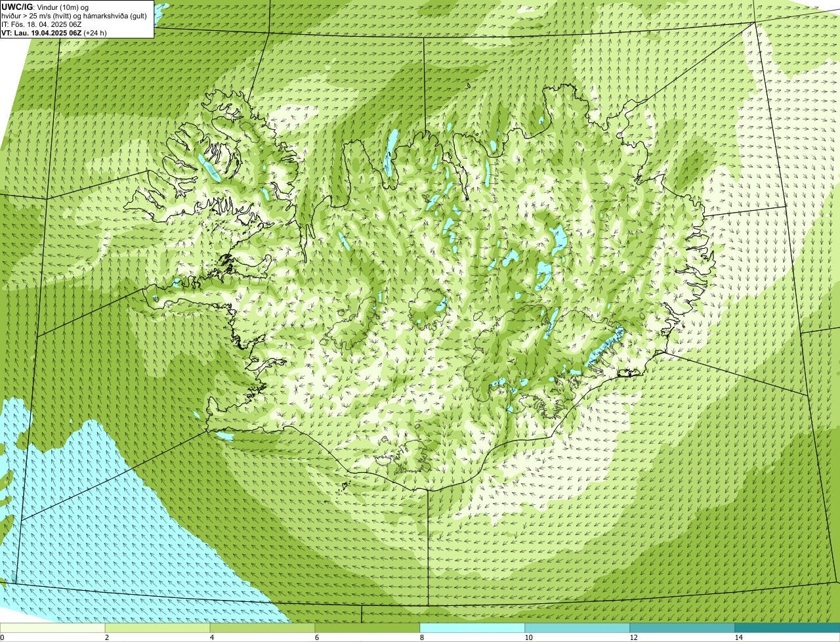Click the 'VT: Lau. 19.04.2025 06Z (+24 h)' line
The width and height of the screenshot is (840, 642).
pos(54,33)
